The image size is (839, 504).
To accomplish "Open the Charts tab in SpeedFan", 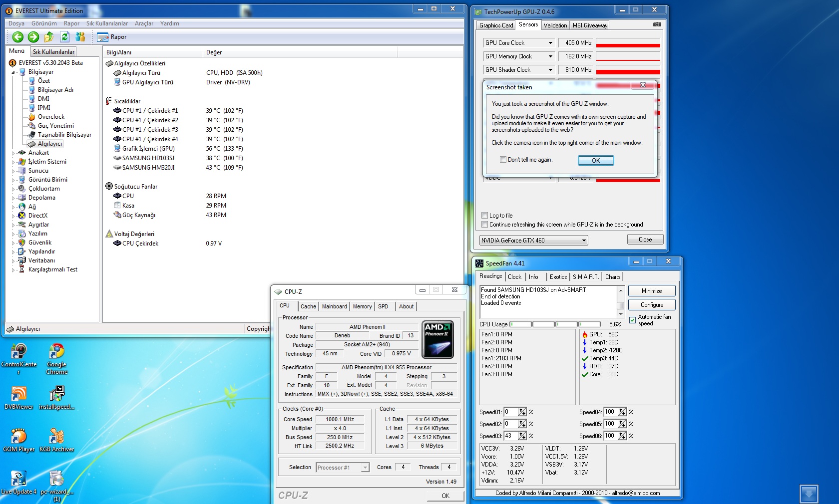I will pyautogui.click(x=613, y=277).
